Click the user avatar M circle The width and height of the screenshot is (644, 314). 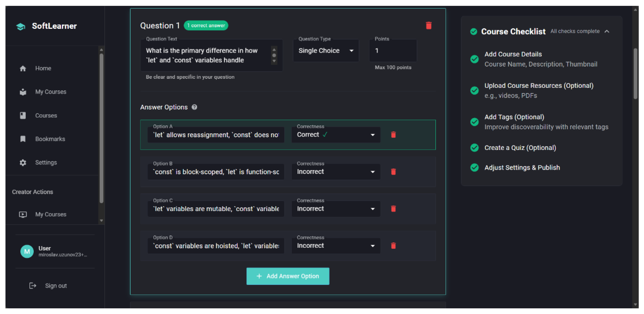point(27,251)
